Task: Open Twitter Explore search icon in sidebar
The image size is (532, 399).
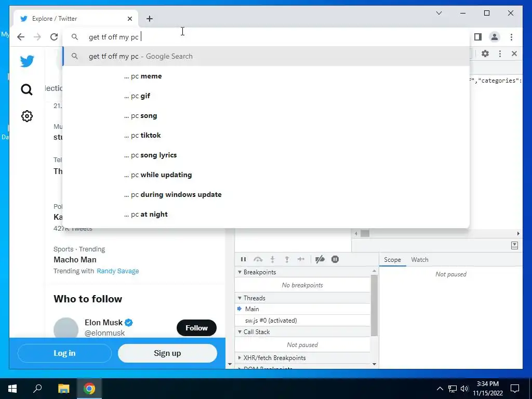Action: [27, 89]
